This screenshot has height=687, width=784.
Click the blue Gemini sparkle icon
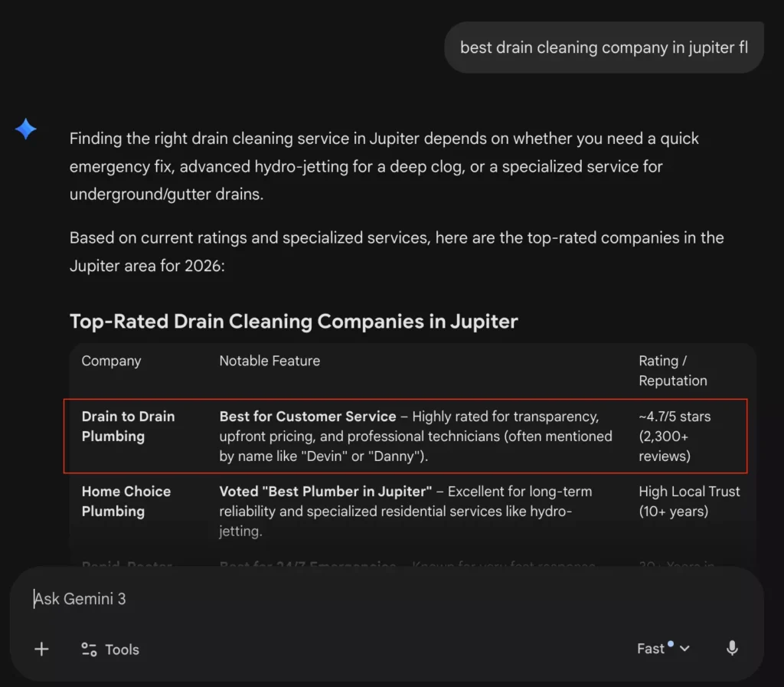[25, 129]
